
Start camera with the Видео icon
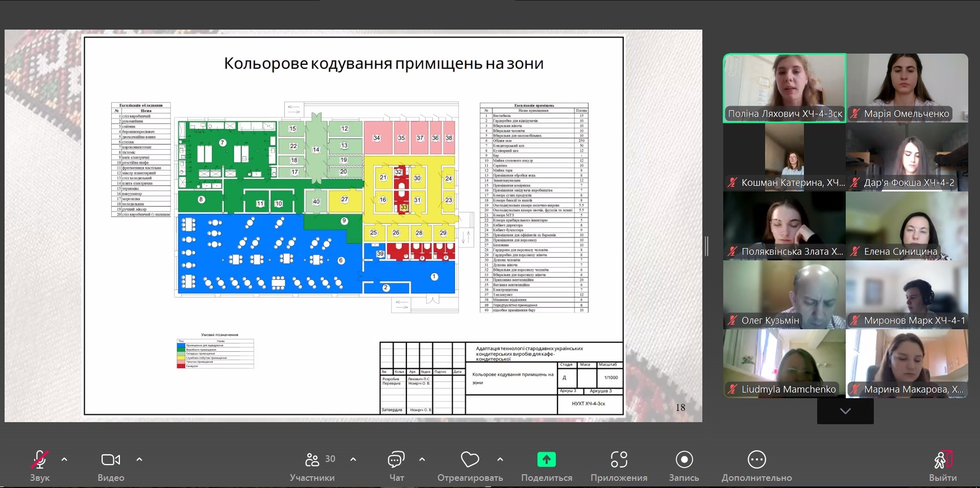point(111,459)
